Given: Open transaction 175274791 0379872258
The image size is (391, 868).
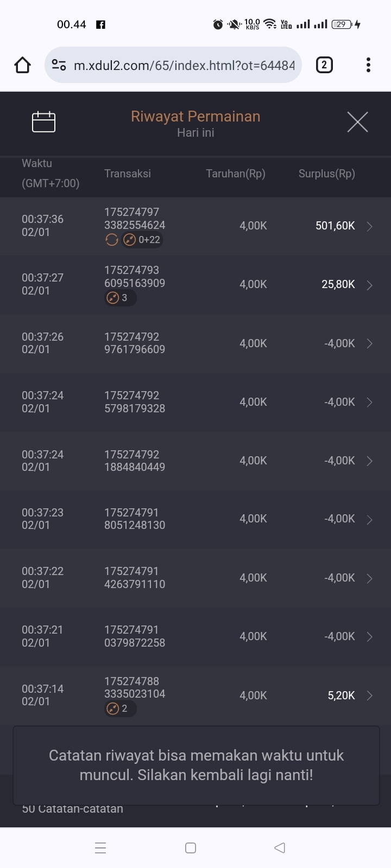Looking at the screenshot, I should pos(135,636).
